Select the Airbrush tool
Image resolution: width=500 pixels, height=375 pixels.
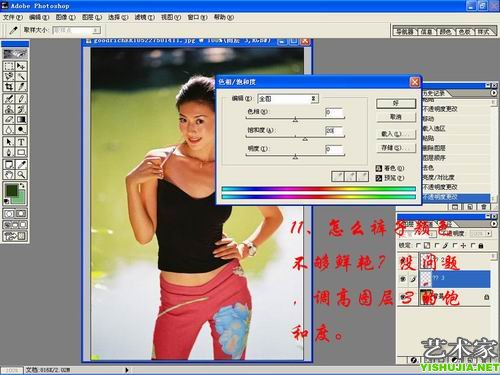(9, 99)
